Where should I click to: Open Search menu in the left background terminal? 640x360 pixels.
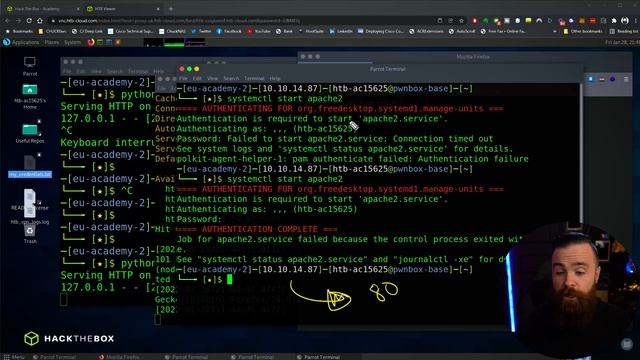(x=115, y=71)
